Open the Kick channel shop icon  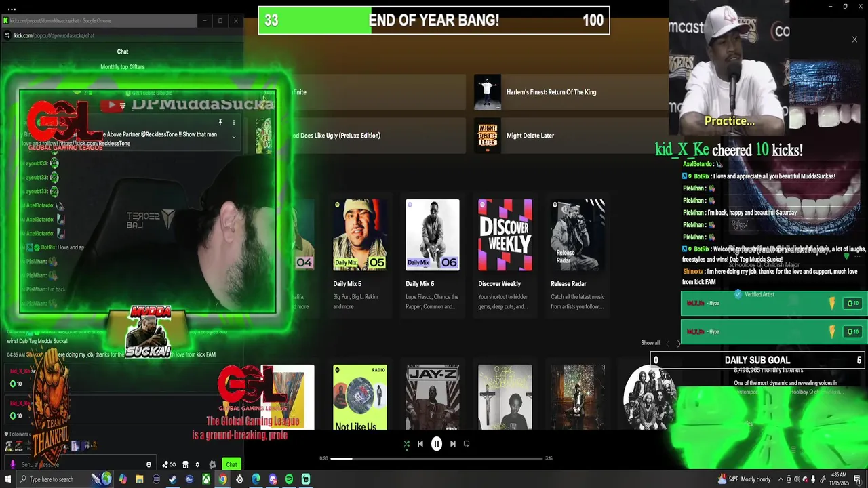click(185, 464)
